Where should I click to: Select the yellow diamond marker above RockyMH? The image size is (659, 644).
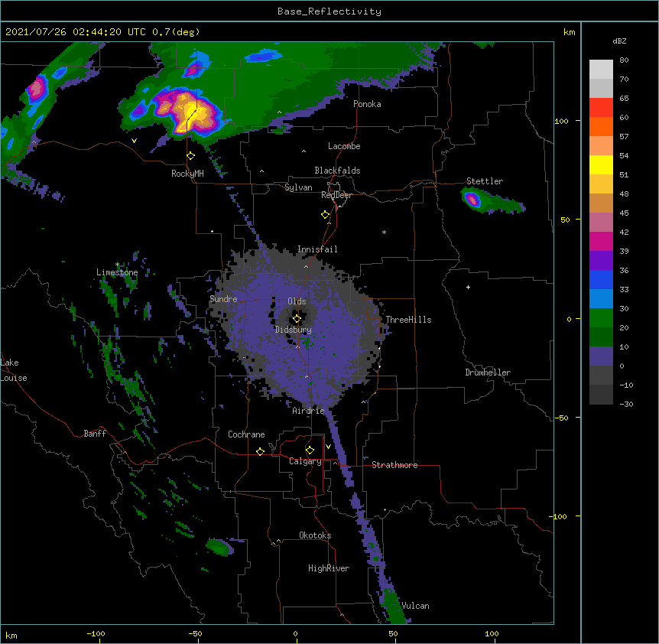point(191,156)
